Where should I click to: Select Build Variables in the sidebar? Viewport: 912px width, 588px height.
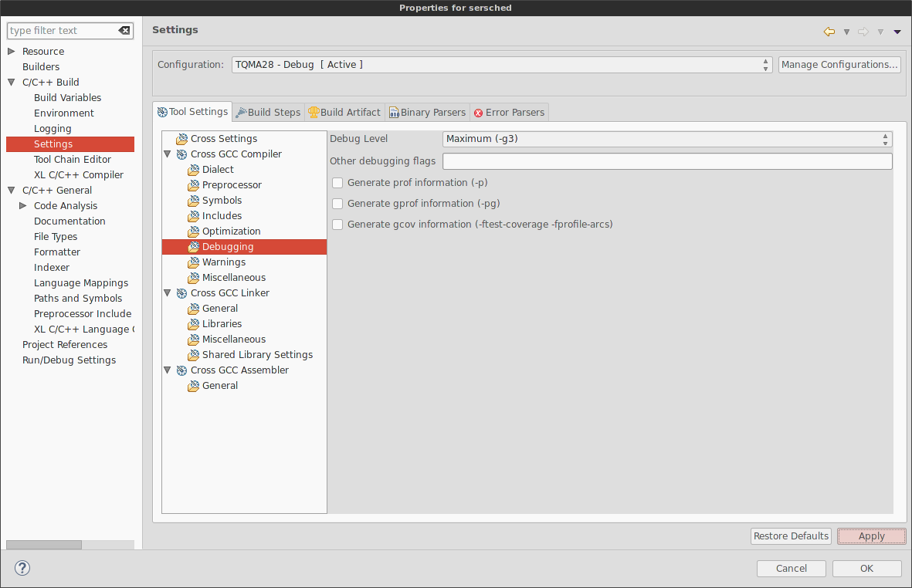tap(67, 97)
